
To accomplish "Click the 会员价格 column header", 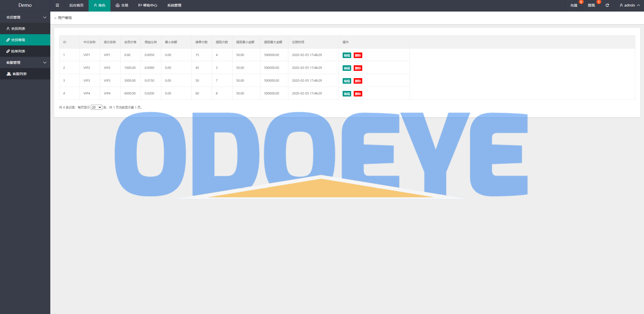I will (130, 42).
